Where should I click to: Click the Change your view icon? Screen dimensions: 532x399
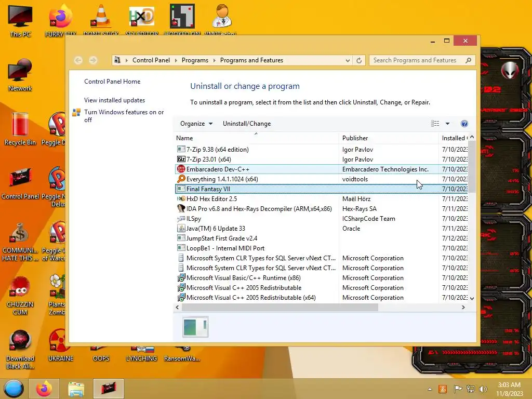click(435, 124)
